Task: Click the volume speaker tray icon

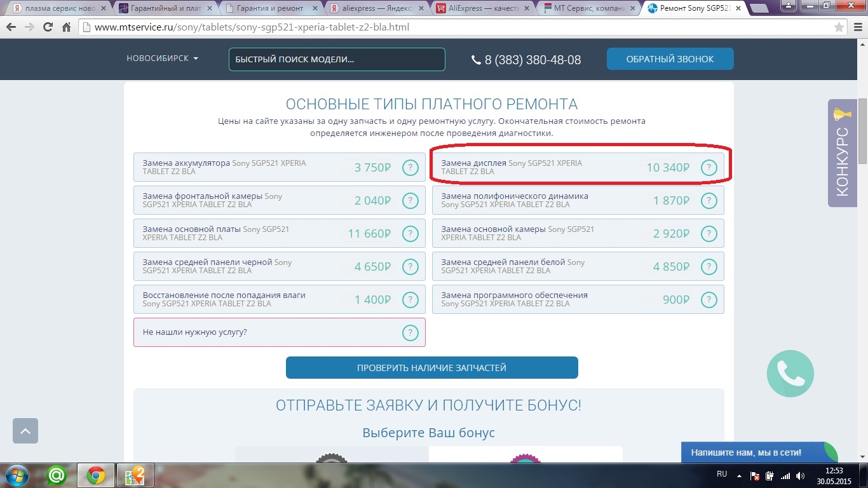Action: click(x=802, y=475)
